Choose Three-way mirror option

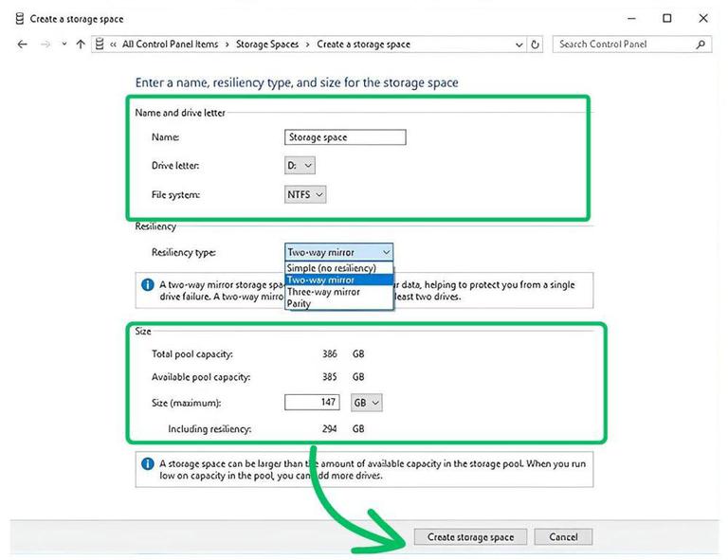click(339, 292)
